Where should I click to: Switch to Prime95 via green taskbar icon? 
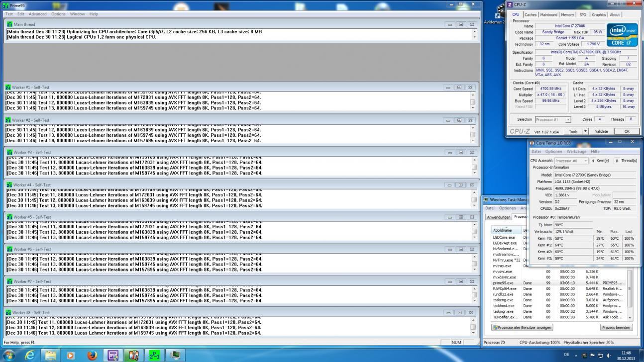tap(154, 355)
